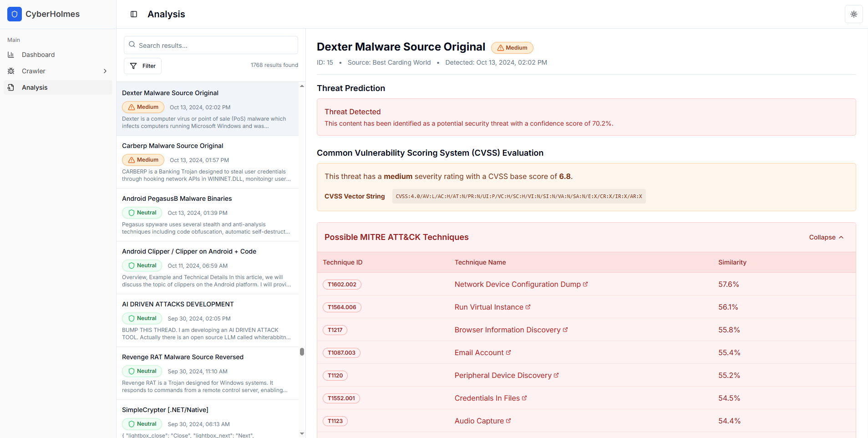Click the search magnifier icon
This screenshot has height=438, width=868.
pos(132,45)
